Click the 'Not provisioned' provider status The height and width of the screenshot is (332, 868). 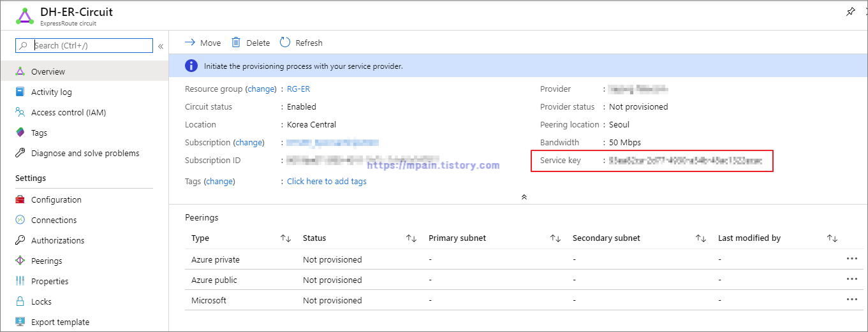tap(638, 107)
